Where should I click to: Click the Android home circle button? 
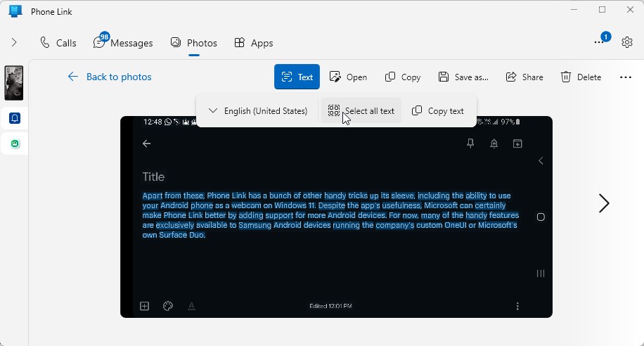tap(541, 217)
